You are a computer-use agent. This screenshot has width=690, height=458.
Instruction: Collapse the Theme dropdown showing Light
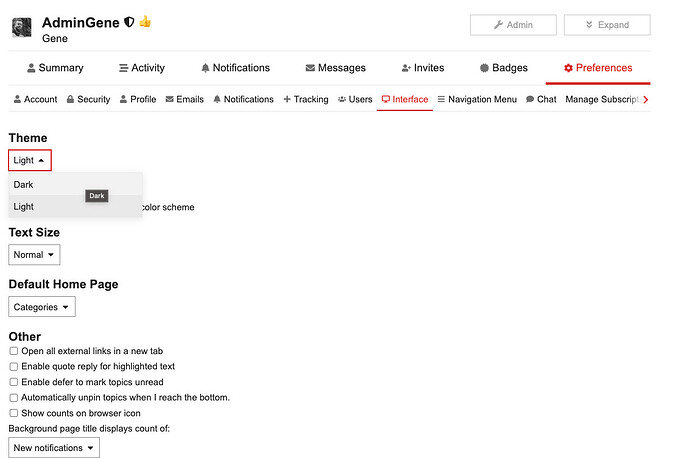coord(30,160)
